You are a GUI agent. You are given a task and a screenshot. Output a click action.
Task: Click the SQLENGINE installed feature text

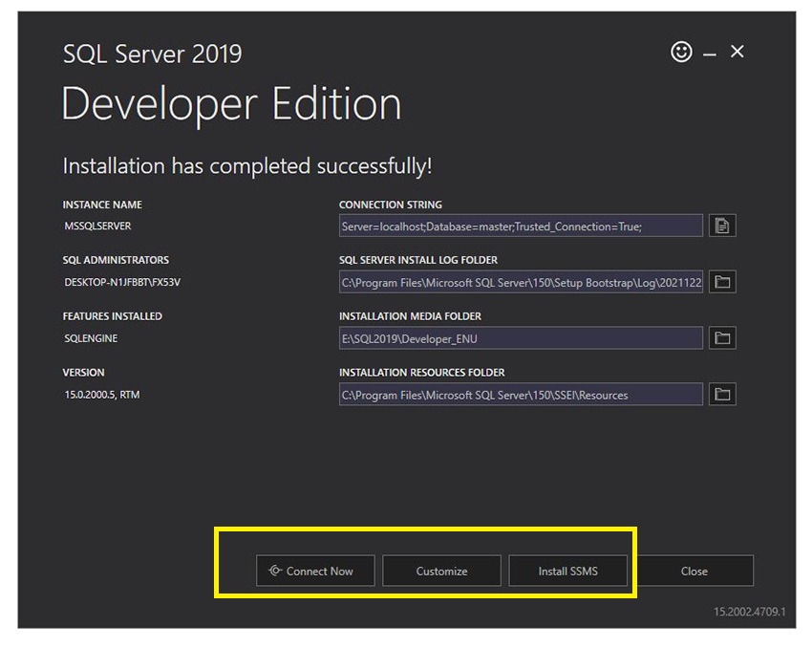pos(92,338)
